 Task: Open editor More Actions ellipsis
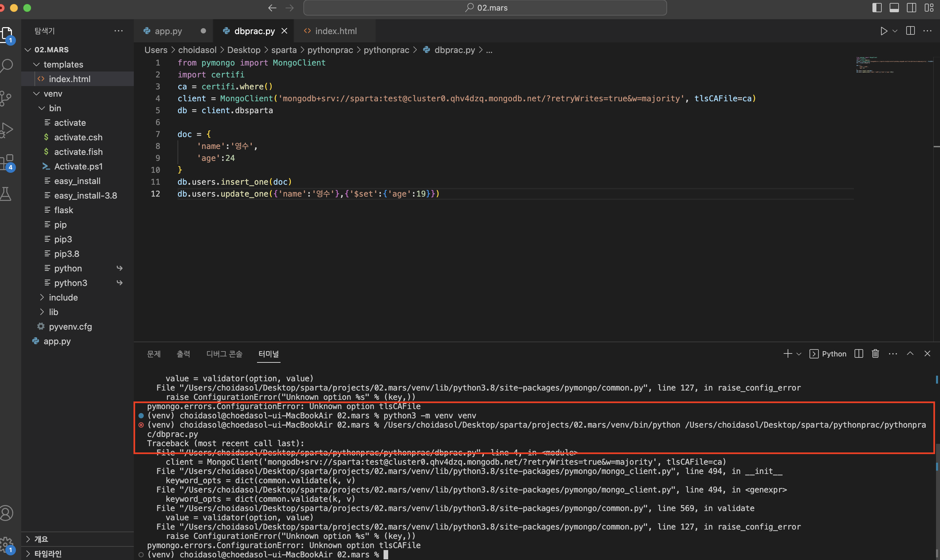(927, 31)
